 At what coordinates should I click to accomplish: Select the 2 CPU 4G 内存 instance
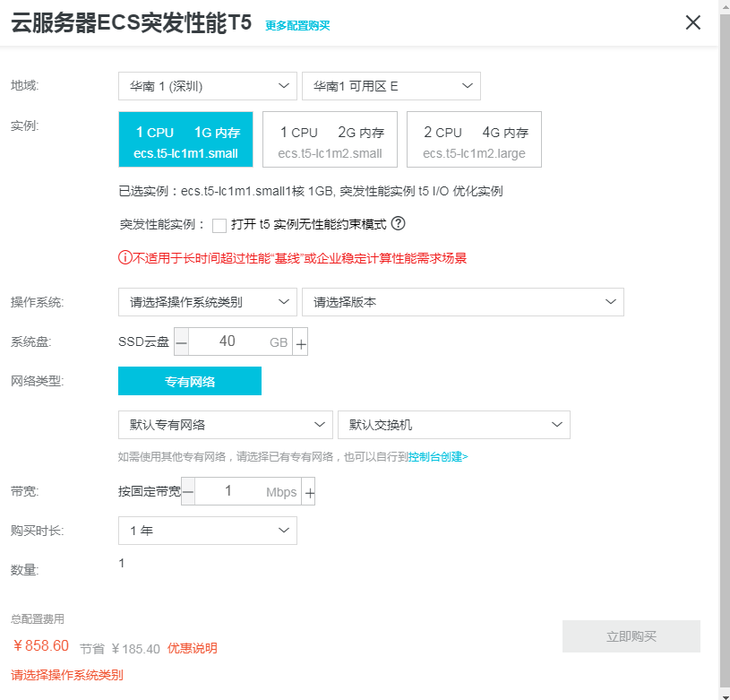(474, 139)
